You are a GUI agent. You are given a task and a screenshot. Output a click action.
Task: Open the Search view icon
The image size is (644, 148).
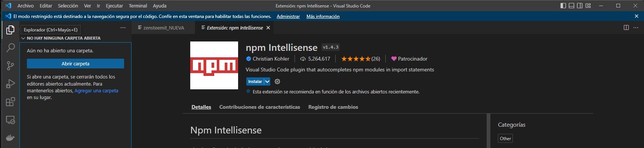coord(10,48)
